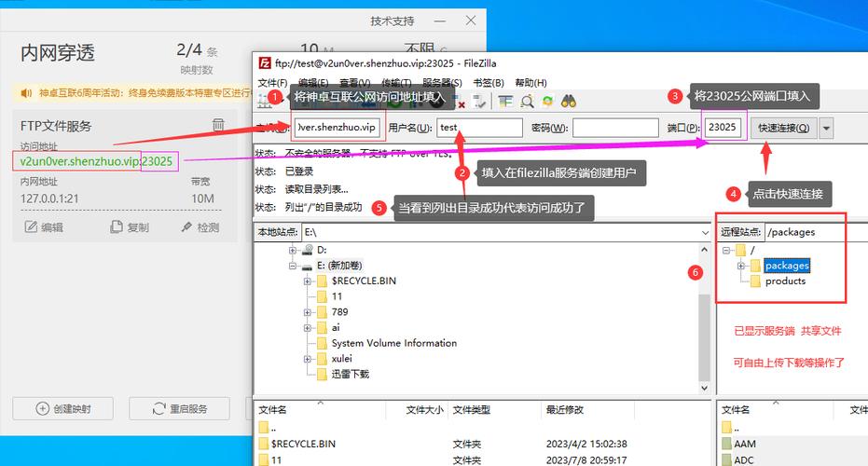This screenshot has width=868, height=466.
Task: Sort local files by the 文件名 column header
Action: point(320,410)
